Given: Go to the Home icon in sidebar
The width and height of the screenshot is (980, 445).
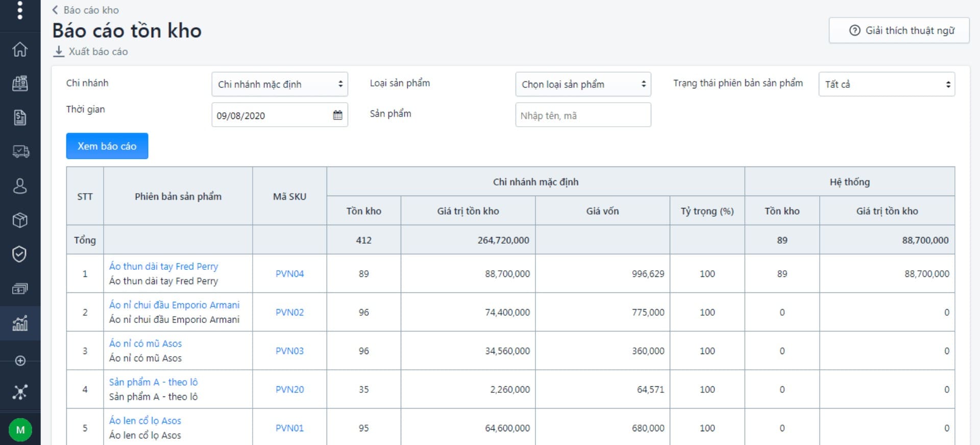Looking at the screenshot, I should click(x=20, y=50).
